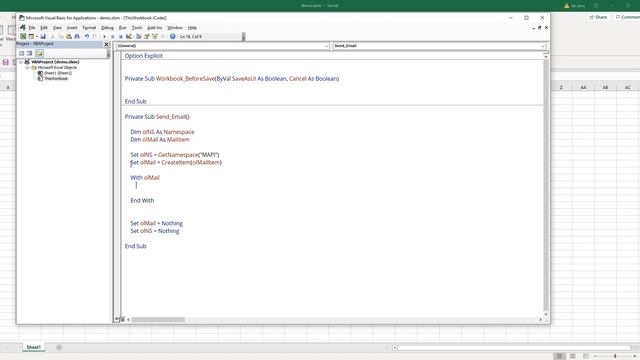Click the Insert UserForm toolbar icon

[x=31, y=36]
